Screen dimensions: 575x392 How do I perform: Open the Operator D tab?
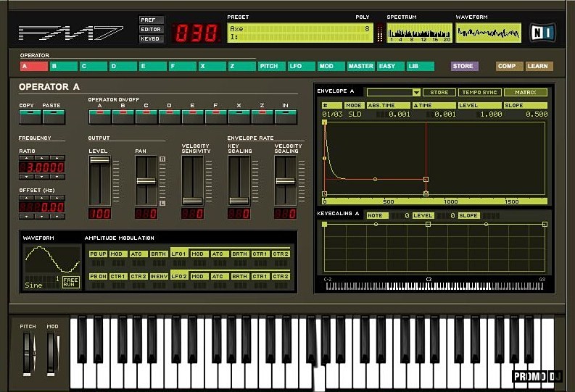123,67
